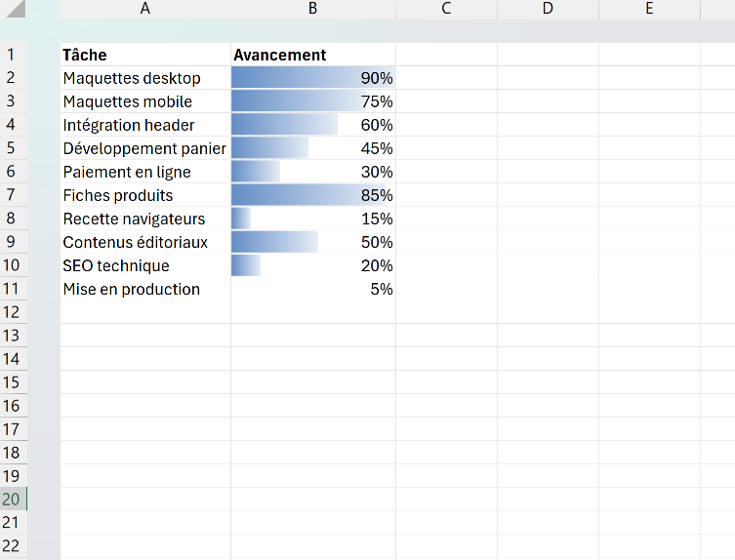Click the 90% progress bar cell

click(x=313, y=78)
